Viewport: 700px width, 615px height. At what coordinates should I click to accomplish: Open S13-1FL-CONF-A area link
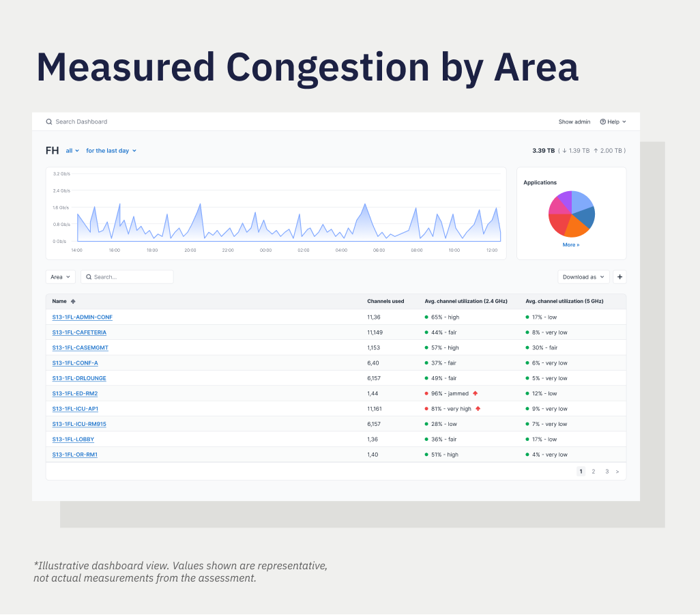(x=75, y=363)
